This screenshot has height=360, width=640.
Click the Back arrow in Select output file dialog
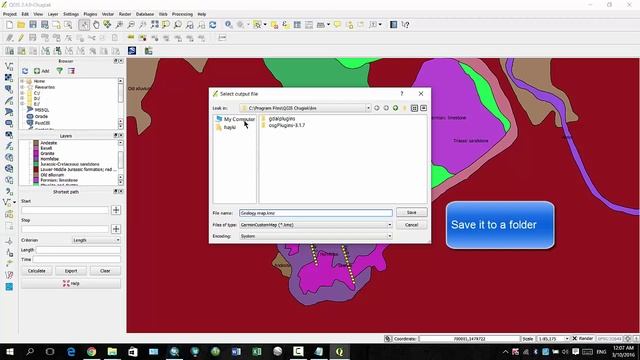[x=377, y=108]
